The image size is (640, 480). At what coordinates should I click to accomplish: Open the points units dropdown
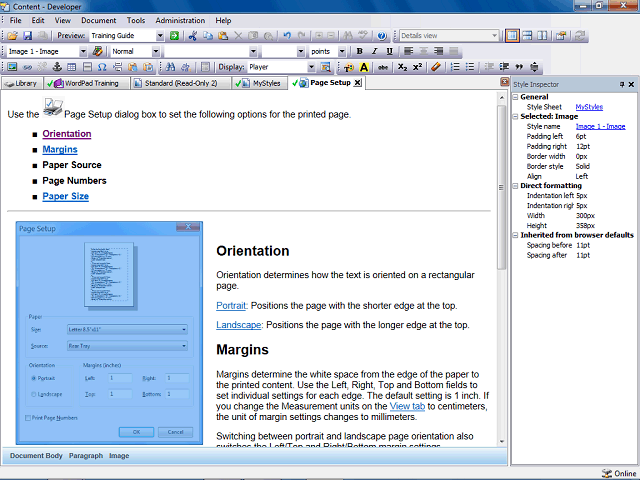(342, 51)
